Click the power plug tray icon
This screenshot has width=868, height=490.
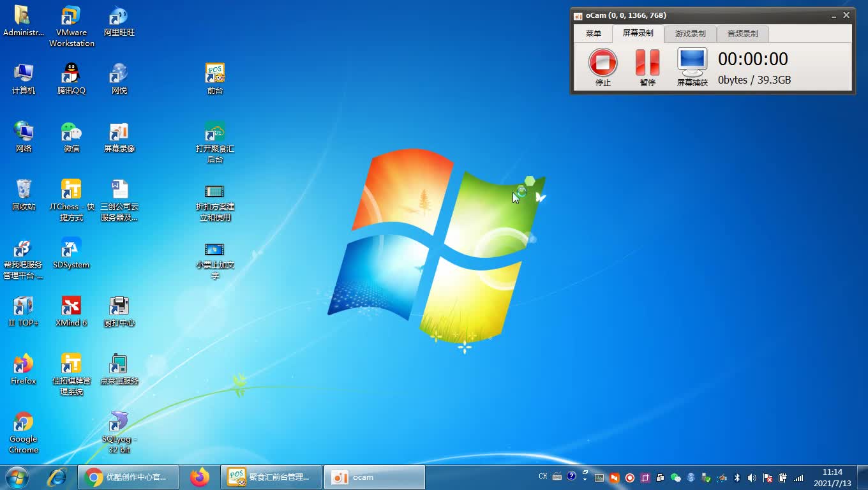point(783,477)
